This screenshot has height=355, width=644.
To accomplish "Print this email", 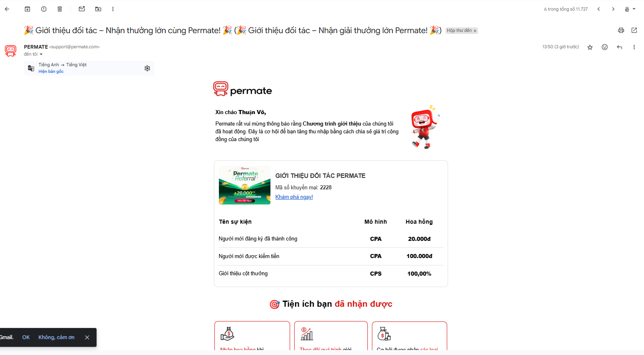I will pyautogui.click(x=621, y=30).
